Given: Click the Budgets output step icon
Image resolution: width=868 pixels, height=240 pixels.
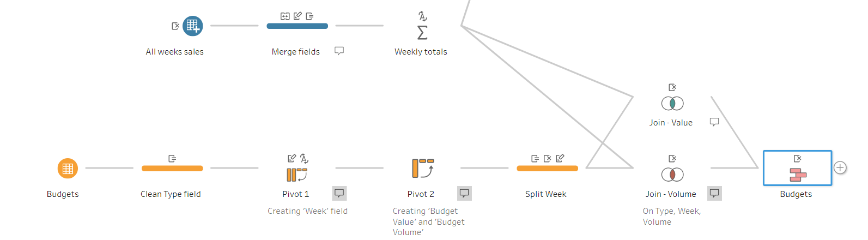Looking at the screenshot, I should coord(798,175).
